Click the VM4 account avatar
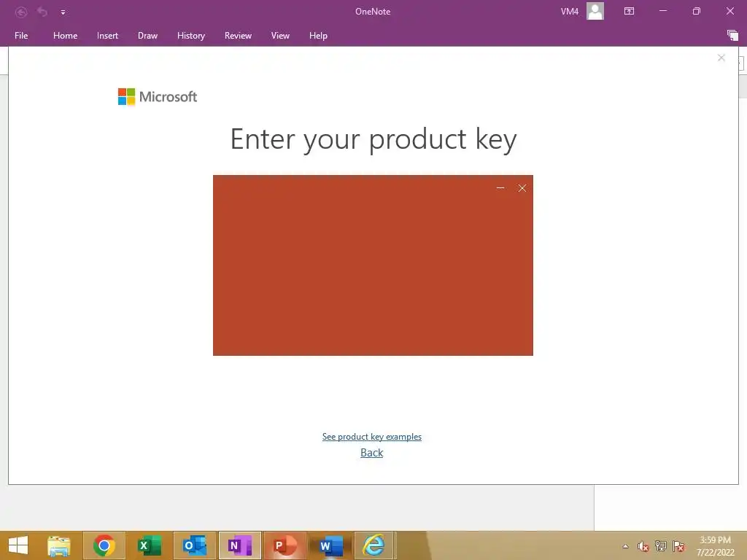The width and height of the screenshot is (747, 560). [x=595, y=11]
